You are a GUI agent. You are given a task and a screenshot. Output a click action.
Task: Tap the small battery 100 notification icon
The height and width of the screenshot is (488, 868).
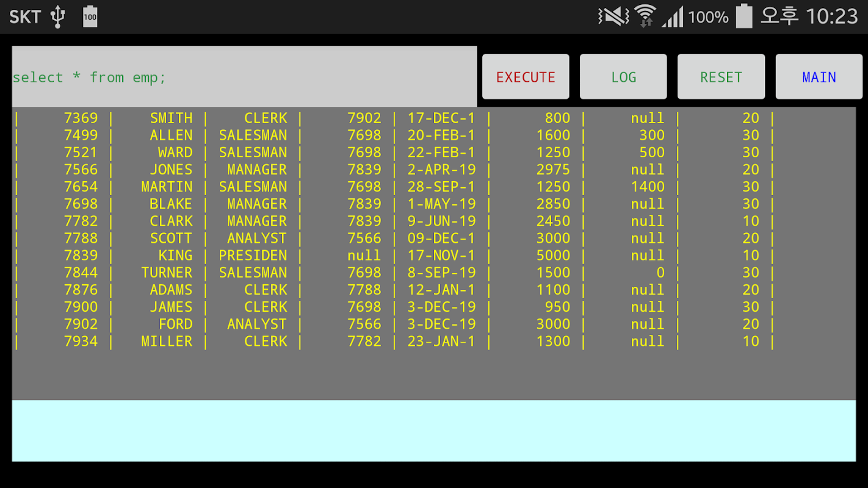[x=90, y=16]
